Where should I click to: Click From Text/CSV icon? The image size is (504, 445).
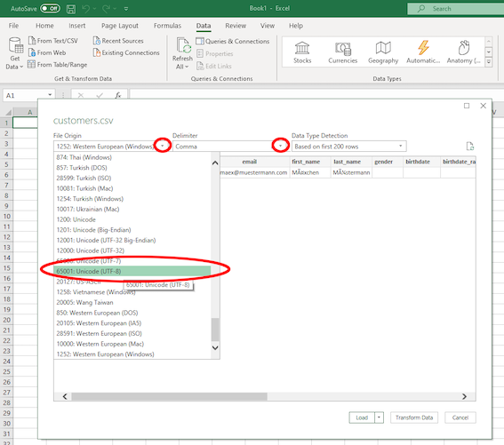(x=32, y=41)
